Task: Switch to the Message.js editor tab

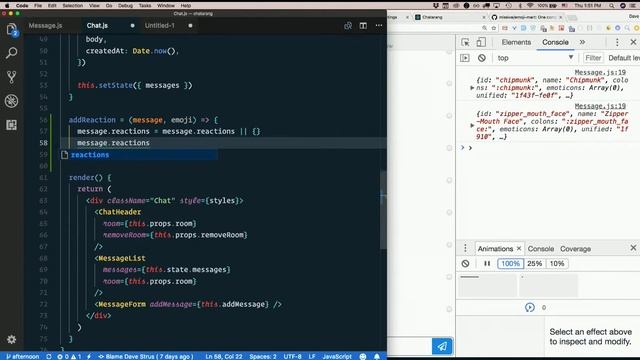Action: coord(45,25)
